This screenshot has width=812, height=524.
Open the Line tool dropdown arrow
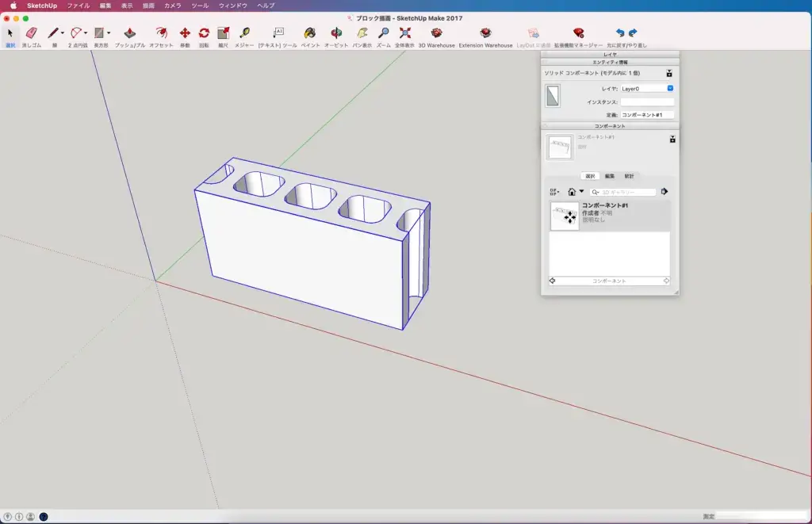point(63,33)
